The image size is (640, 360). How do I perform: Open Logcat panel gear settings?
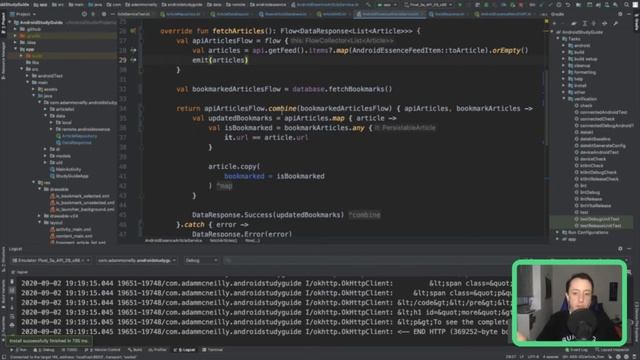click(x=620, y=249)
